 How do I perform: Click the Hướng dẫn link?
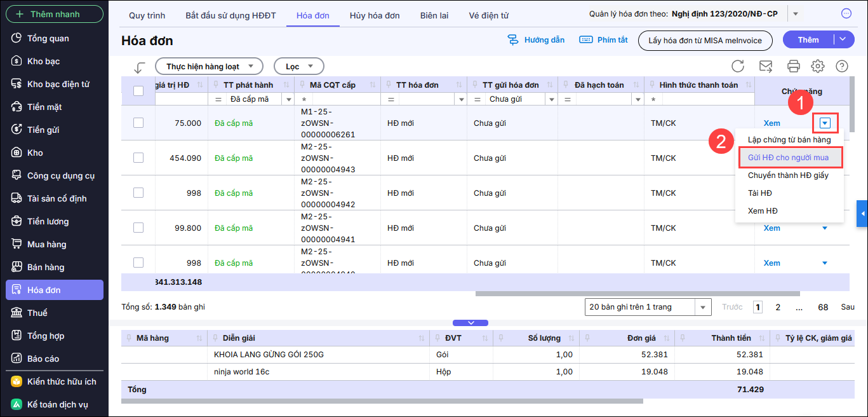tap(537, 40)
